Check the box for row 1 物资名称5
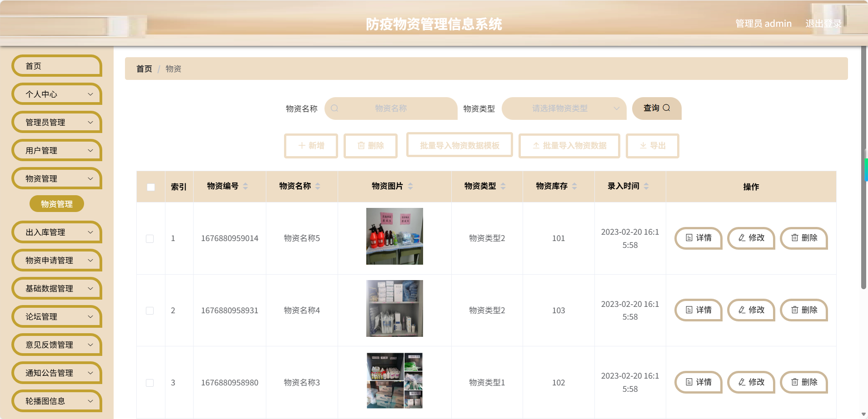 (x=150, y=239)
